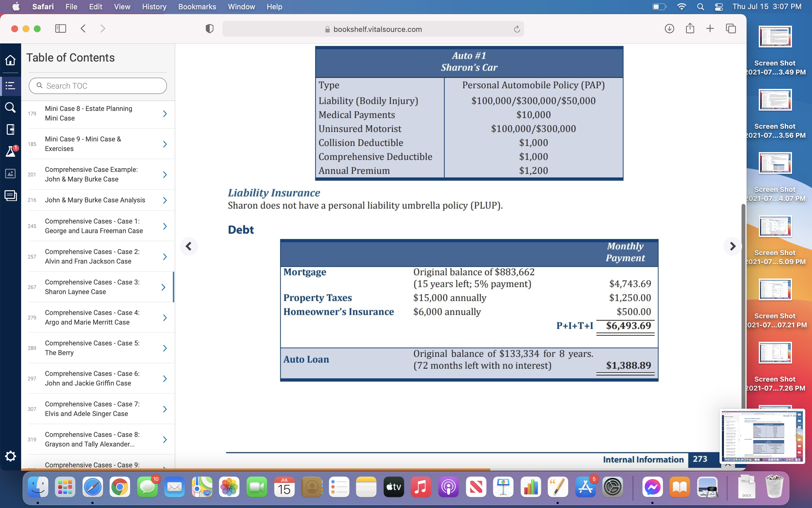This screenshot has height=508, width=812.
Task: Show Safari tab overview
Action: coord(731,29)
